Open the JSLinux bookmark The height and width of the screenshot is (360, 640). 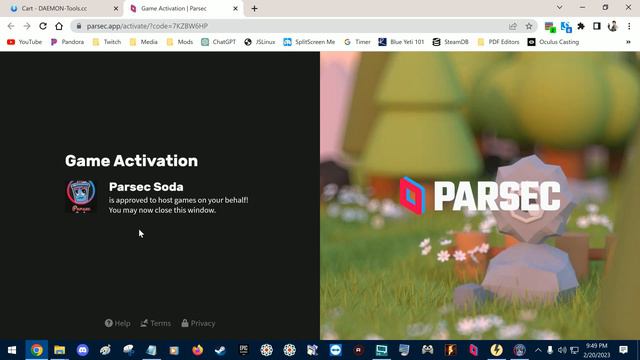[260, 42]
